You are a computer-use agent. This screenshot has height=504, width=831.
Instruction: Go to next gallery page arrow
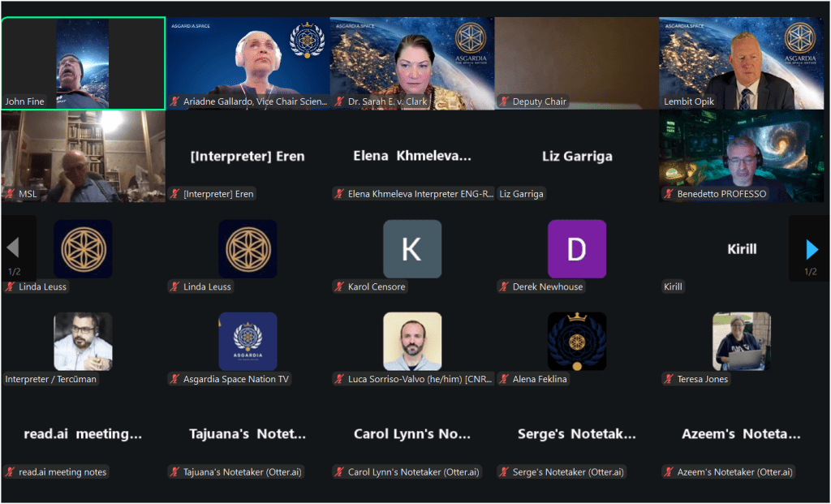812,249
